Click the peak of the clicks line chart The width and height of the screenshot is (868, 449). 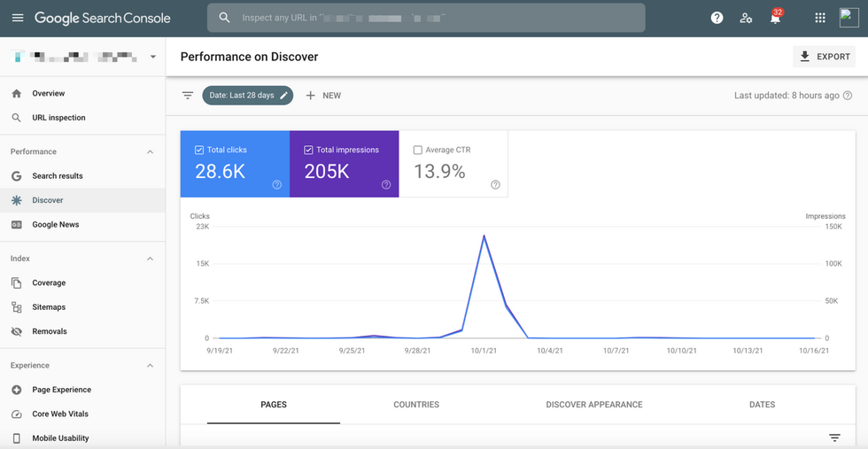coord(484,236)
